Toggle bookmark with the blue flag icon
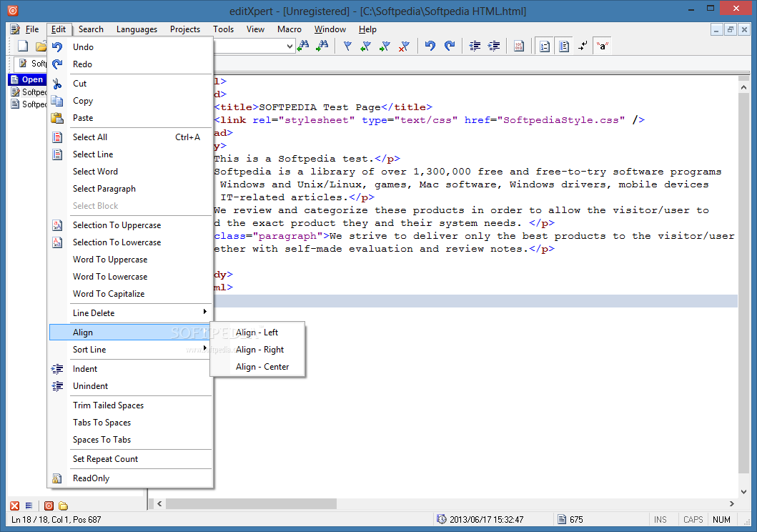 coord(347,46)
